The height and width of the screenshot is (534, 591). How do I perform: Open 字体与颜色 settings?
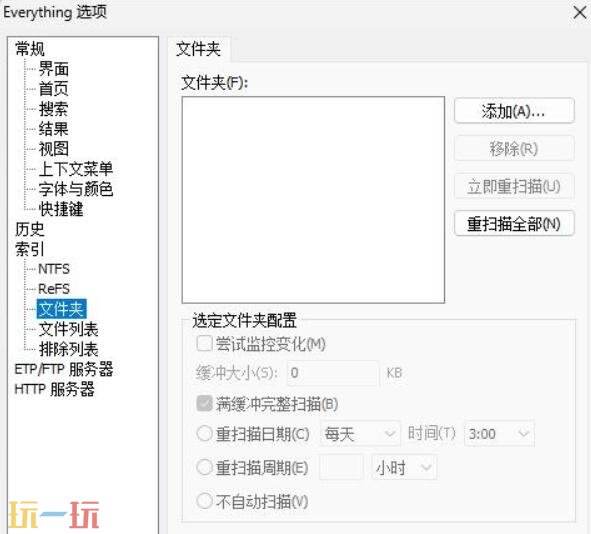[x=76, y=189]
